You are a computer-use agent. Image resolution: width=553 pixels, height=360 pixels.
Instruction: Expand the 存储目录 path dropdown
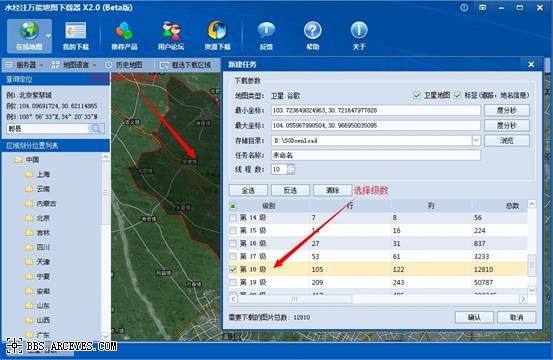(476, 141)
